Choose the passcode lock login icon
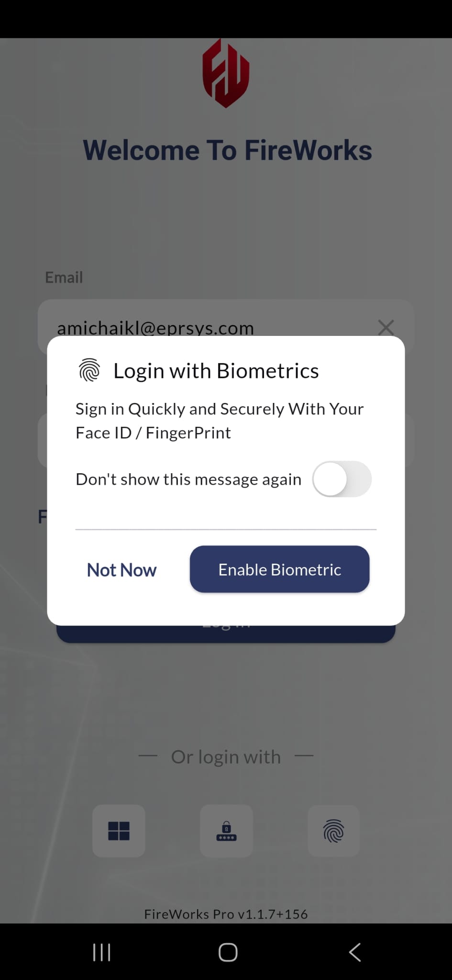452x980 pixels. [226, 831]
